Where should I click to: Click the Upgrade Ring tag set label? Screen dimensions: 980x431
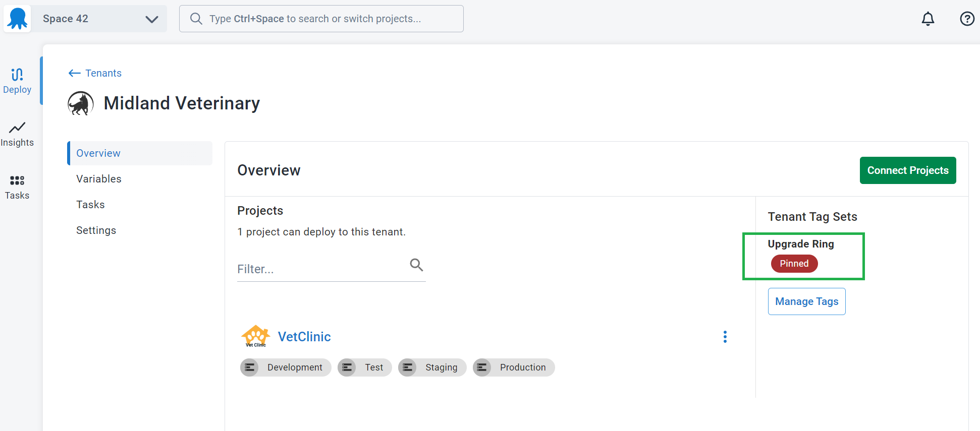(x=801, y=244)
